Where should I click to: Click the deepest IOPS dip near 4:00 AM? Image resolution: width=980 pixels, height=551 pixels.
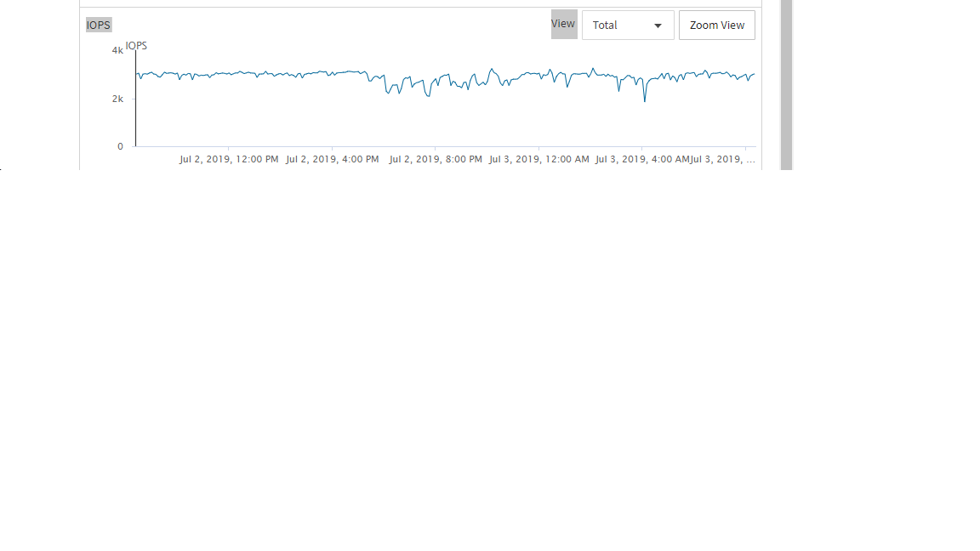(x=645, y=101)
